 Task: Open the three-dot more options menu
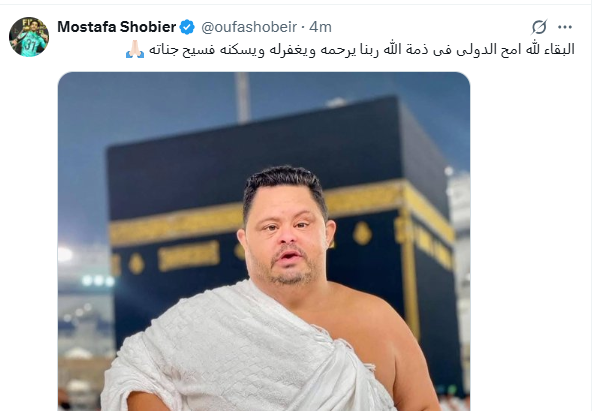tap(565, 27)
